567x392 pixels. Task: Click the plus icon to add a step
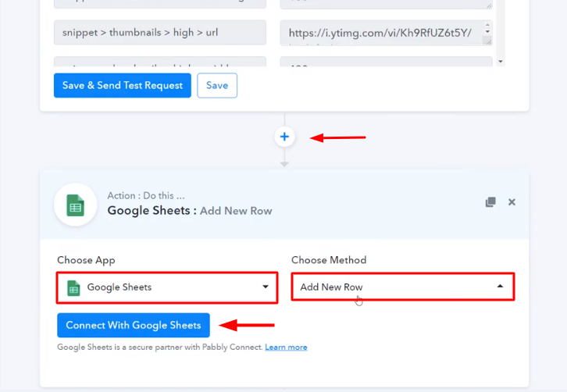(284, 137)
